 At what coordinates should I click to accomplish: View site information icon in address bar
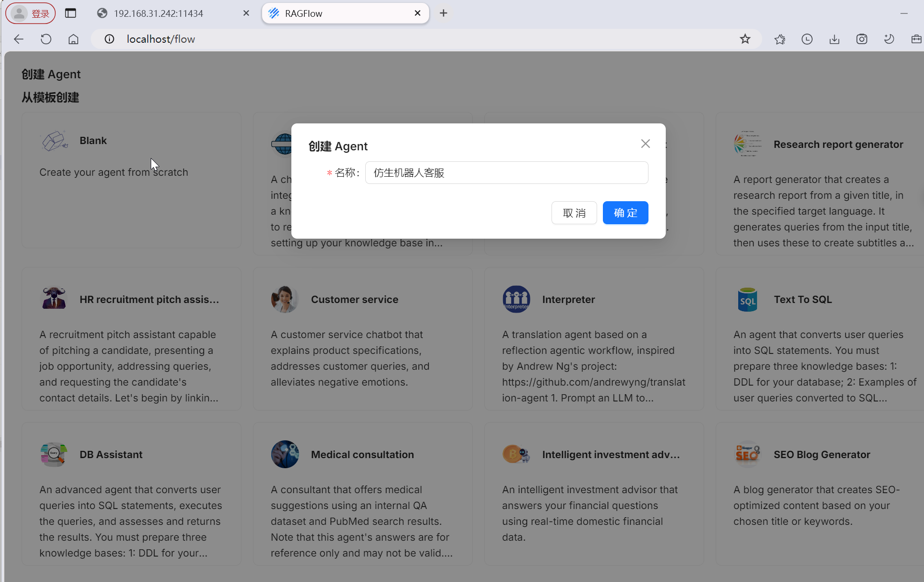click(x=109, y=39)
